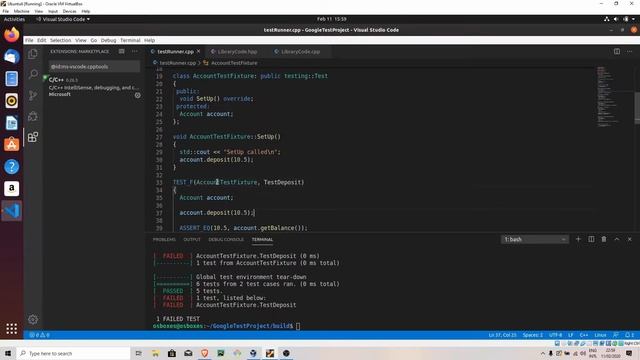Change language mode via C++ status item
Image resolution: width=640 pixels, height=360 pixels.
(584, 335)
